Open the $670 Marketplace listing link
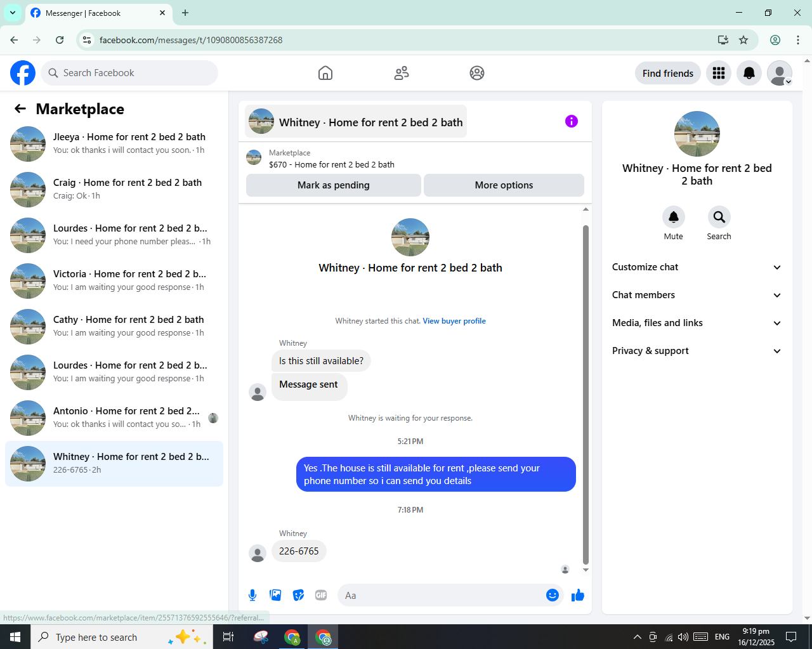 coord(331,164)
